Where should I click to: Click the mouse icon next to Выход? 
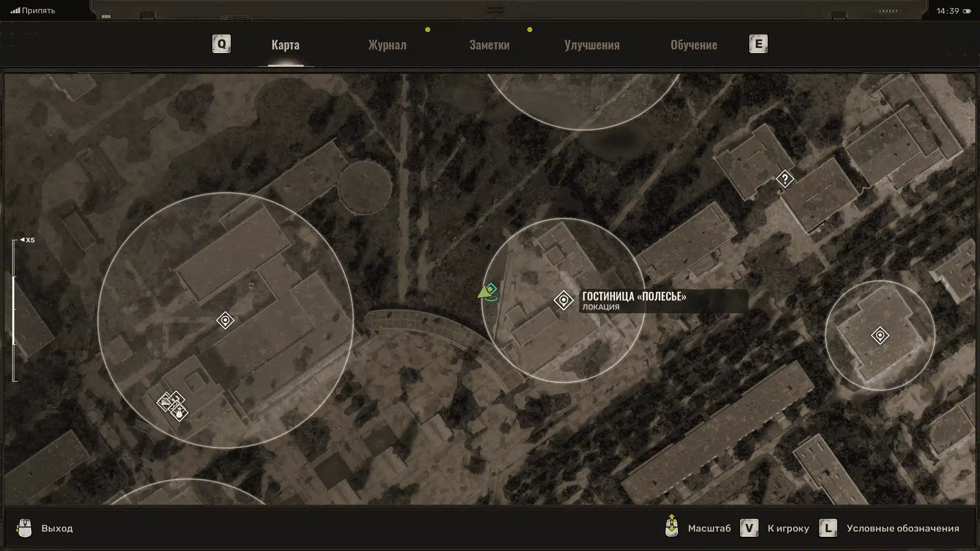point(24,528)
